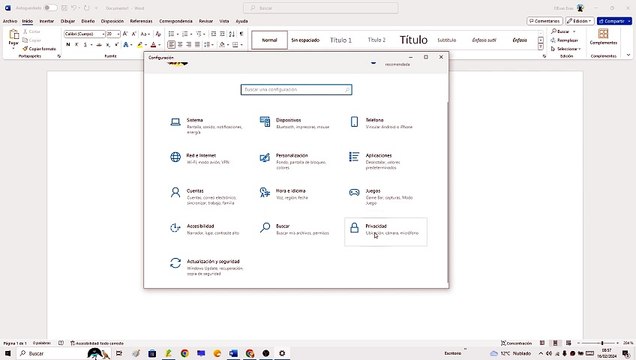Screen dimensions: 636x360
Task: Click the Comentarios button in Word
Action: tap(544, 21)
